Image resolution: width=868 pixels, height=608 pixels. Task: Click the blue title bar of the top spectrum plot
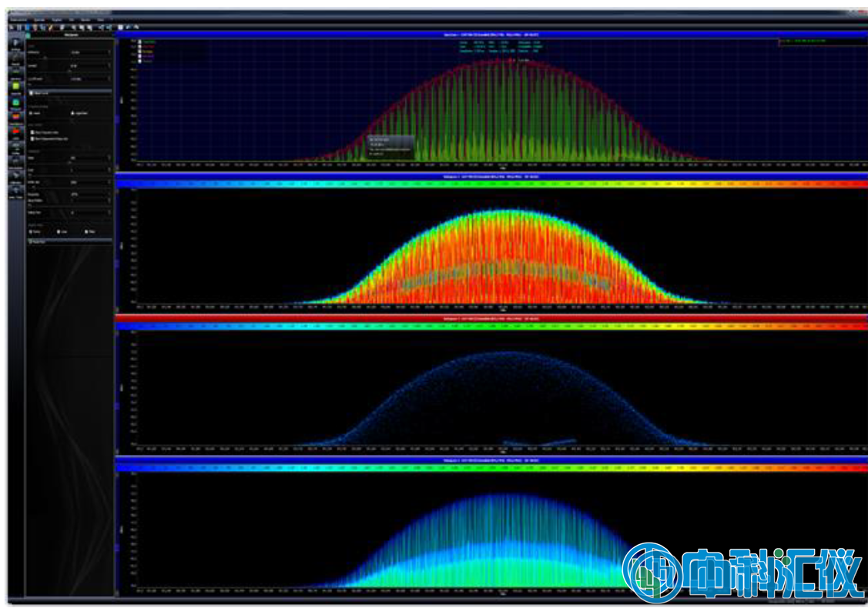pyautogui.click(x=493, y=35)
